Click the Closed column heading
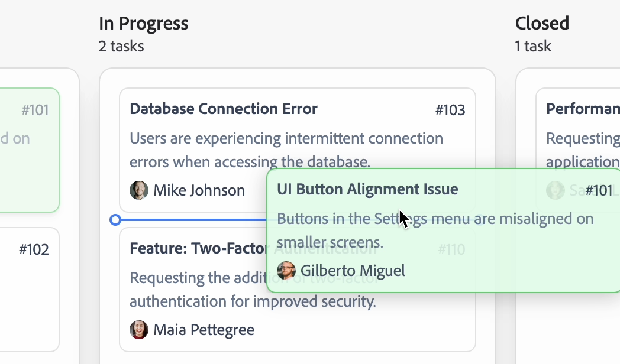Image resolution: width=620 pixels, height=364 pixels. 542,24
